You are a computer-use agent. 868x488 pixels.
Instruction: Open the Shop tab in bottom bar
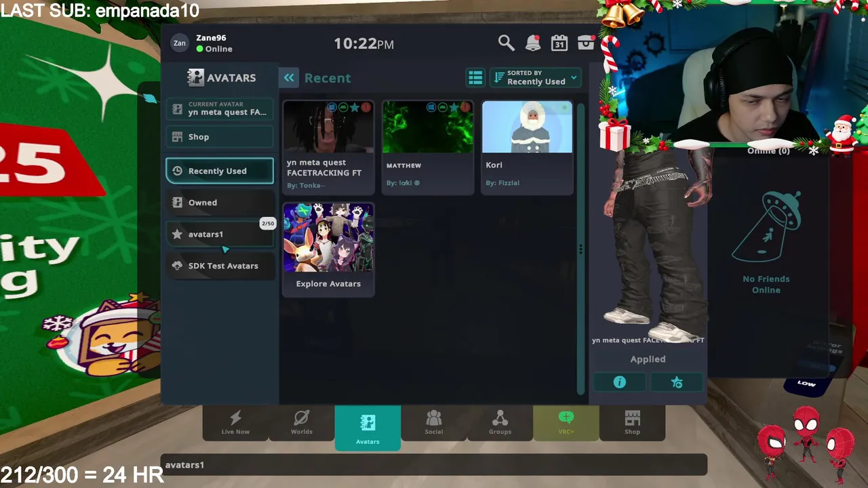pos(632,423)
